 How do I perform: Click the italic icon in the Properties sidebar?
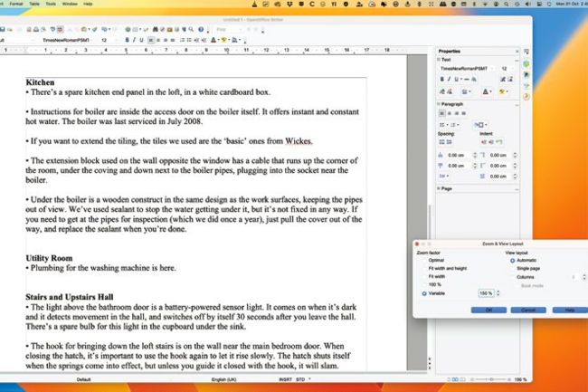point(450,79)
